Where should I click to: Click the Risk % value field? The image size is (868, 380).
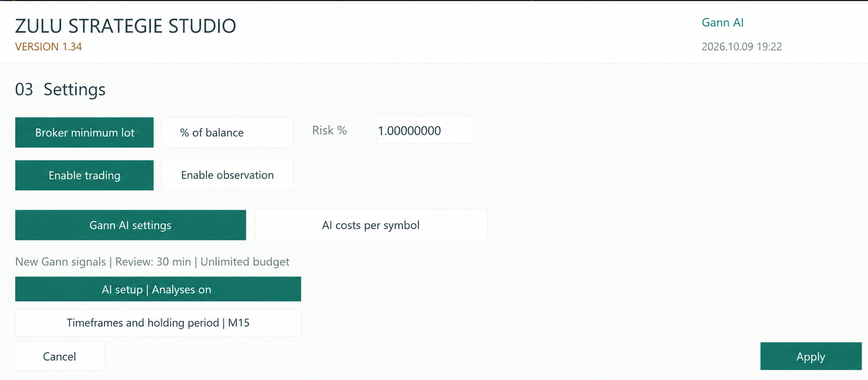point(424,130)
